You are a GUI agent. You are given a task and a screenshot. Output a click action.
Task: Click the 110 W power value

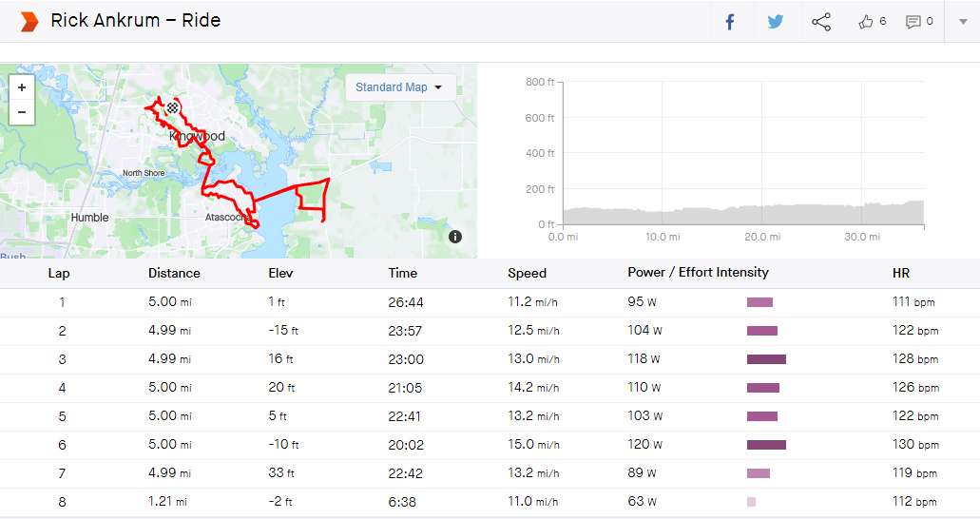click(x=644, y=388)
